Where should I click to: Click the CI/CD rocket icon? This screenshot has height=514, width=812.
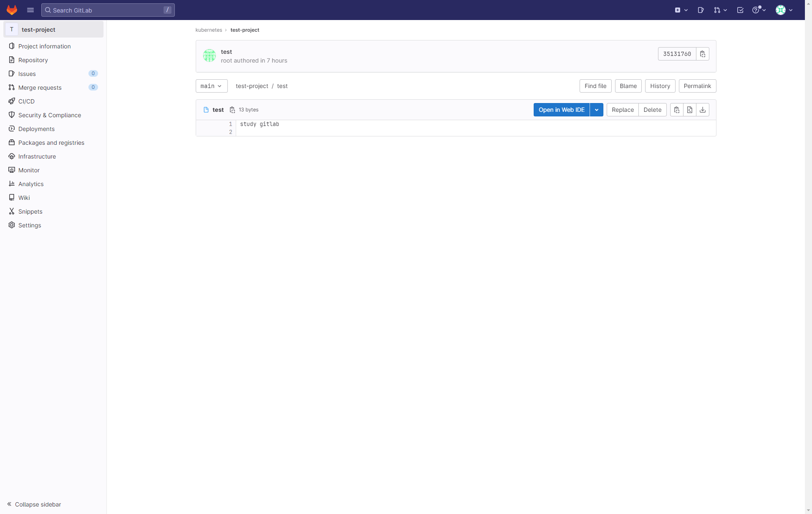click(12, 101)
